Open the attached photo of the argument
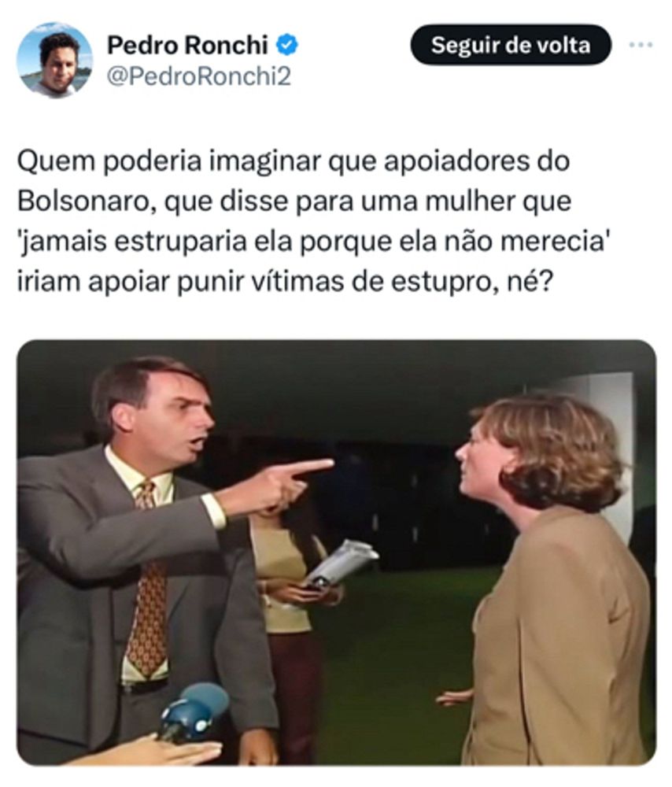 click(336, 552)
